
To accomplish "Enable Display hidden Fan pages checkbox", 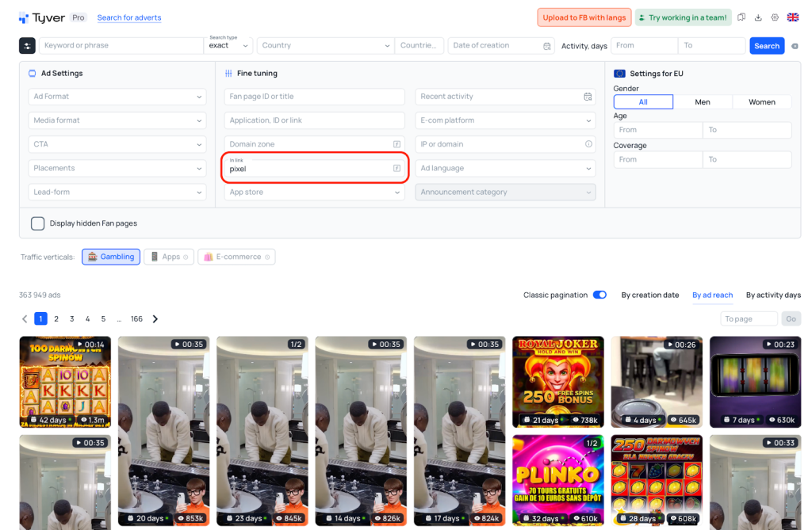I will coord(37,223).
